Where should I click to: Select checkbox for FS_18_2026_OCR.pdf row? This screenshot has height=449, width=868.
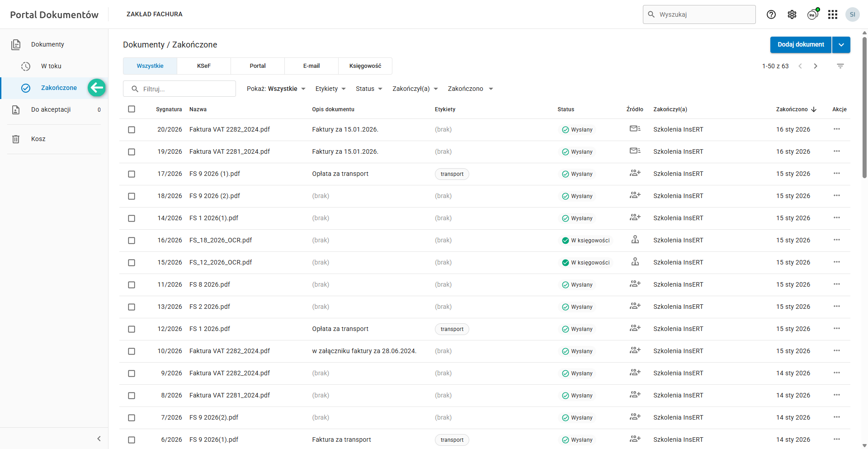click(x=132, y=241)
